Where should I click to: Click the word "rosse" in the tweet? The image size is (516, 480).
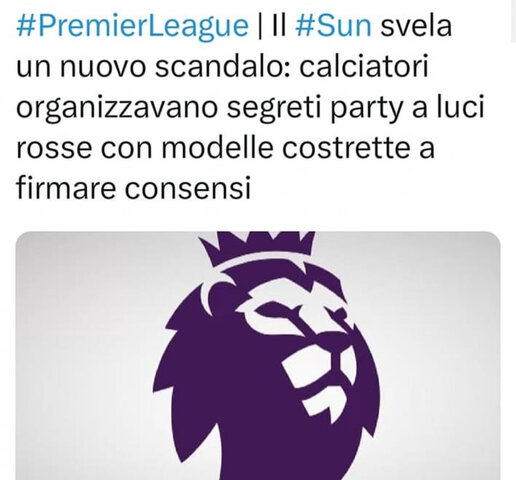pyautogui.click(x=54, y=149)
